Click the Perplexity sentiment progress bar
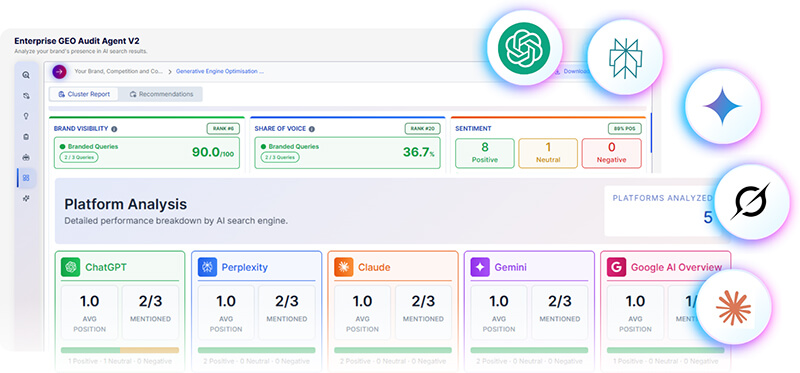This screenshot has height=373, width=800. point(257,351)
